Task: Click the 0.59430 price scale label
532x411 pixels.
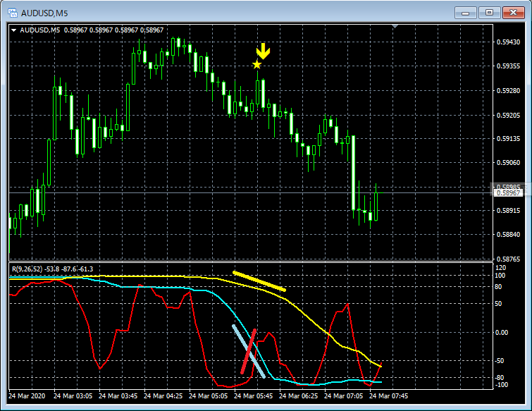Action: (508, 42)
